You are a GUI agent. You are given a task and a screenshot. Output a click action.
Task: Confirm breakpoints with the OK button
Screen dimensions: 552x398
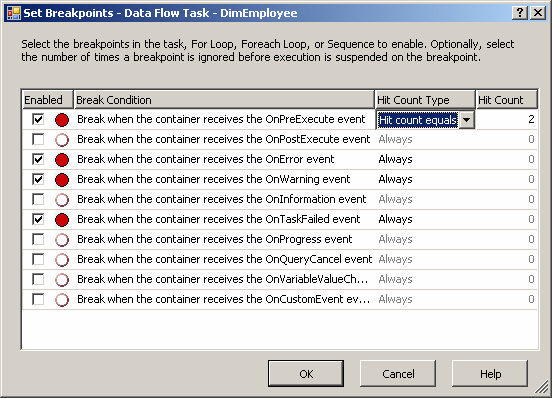pyautogui.click(x=306, y=374)
